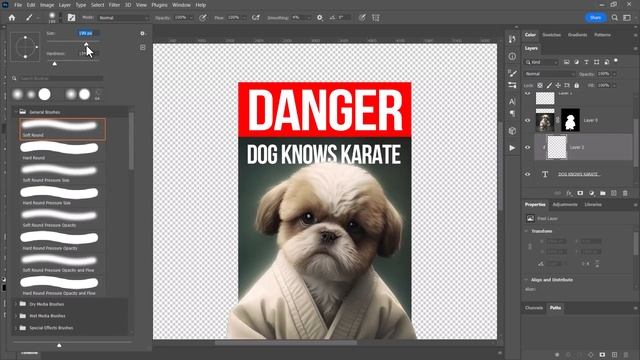This screenshot has width=640, height=360.
Task: Click the Share button
Action: tap(596, 18)
